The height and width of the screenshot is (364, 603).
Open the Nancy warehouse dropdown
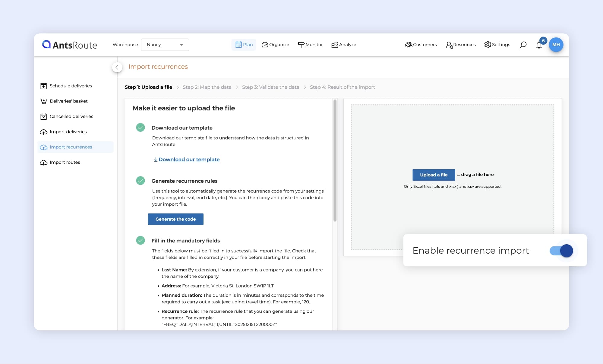pyautogui.click(x=165, y=45)
